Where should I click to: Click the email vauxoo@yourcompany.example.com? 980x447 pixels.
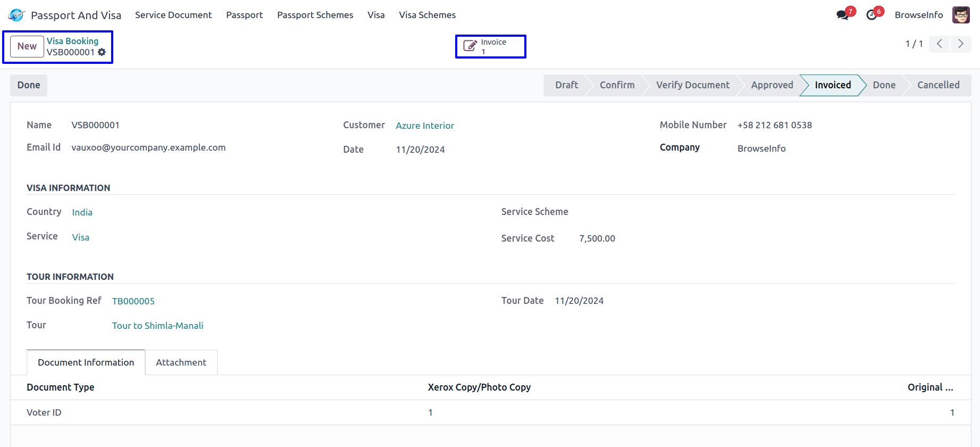[x=148, y=147]
